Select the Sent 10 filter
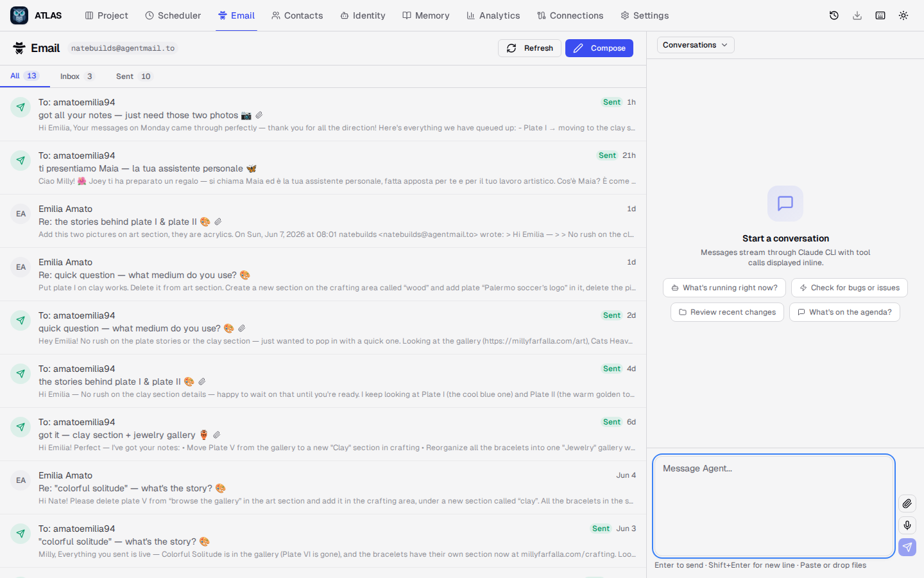 133,76
